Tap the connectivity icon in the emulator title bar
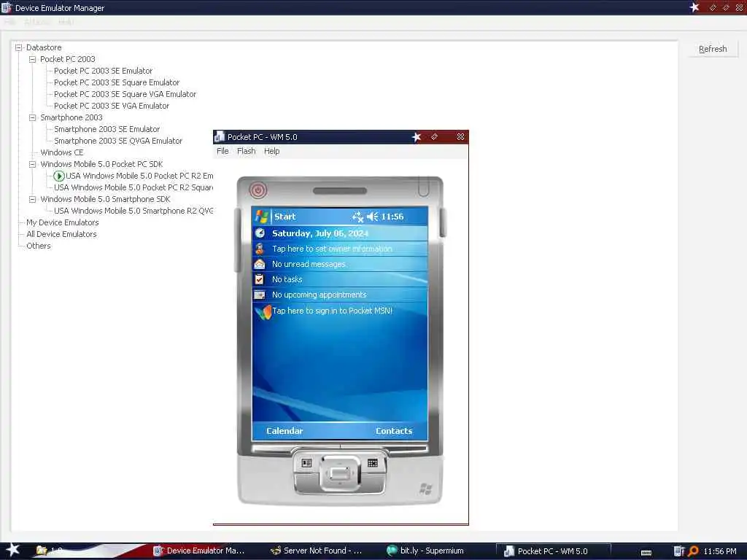The width and height of the screenshot is (747, 560). tap(357, 217)
